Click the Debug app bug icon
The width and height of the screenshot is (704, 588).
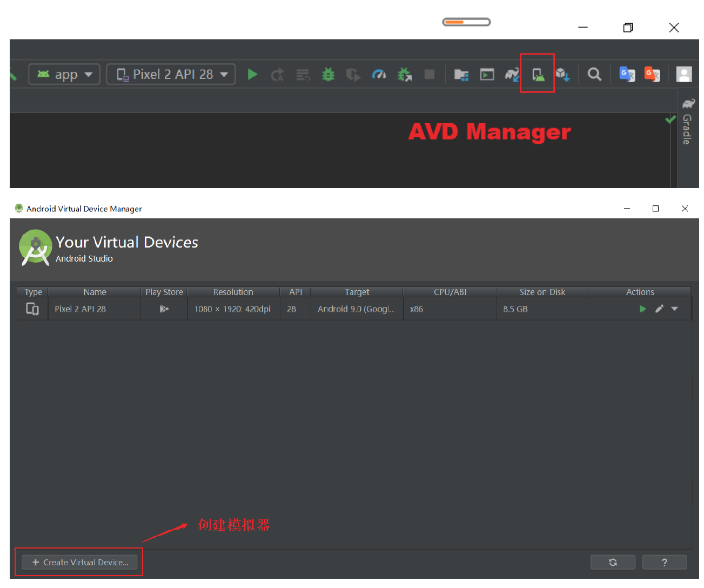328,74
